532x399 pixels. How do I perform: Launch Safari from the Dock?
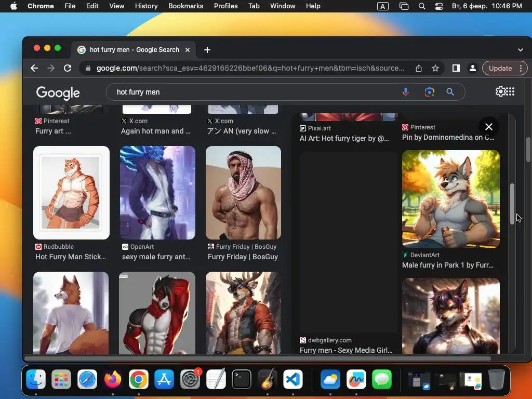point(87,379)
